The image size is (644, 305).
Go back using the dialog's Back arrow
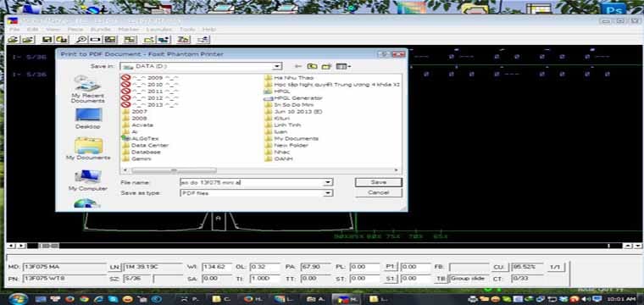(298, 66)
